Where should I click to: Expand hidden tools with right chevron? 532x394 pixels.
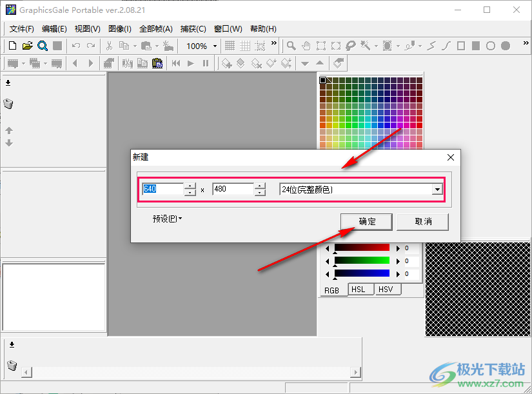[526, 43]
